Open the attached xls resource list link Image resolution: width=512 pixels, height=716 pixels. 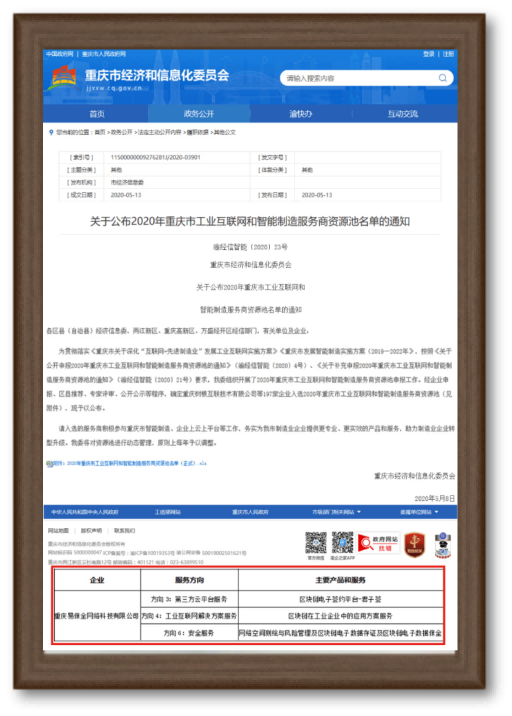130,463
